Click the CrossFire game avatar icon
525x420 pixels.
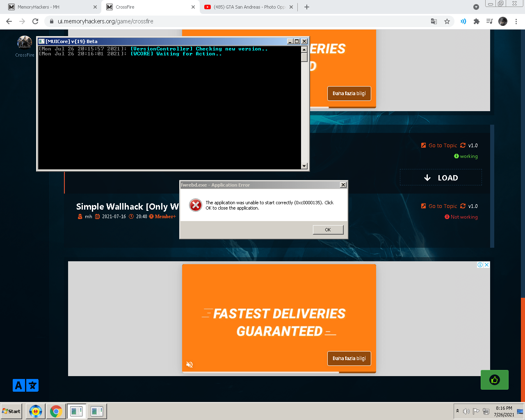pyautogui.click(x=25, y=43)
